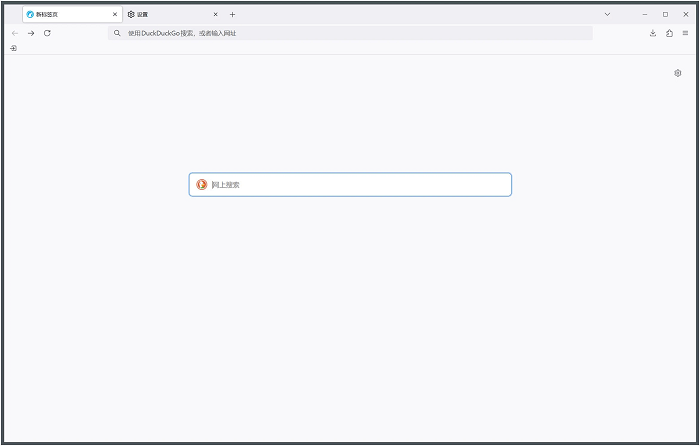Click the forward navigation arrow
This screenshot has width=700, height=446.
[31, 33]
